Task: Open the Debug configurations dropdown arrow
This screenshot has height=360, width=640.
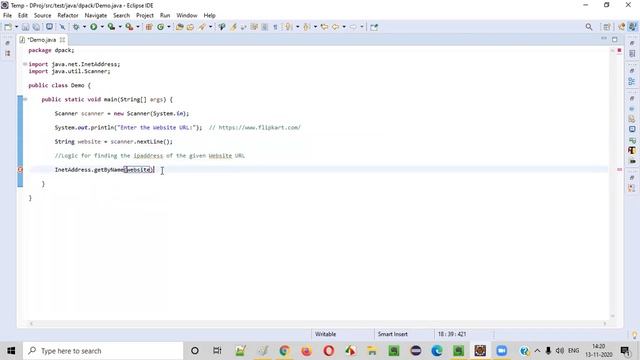Action: (84, 27)
